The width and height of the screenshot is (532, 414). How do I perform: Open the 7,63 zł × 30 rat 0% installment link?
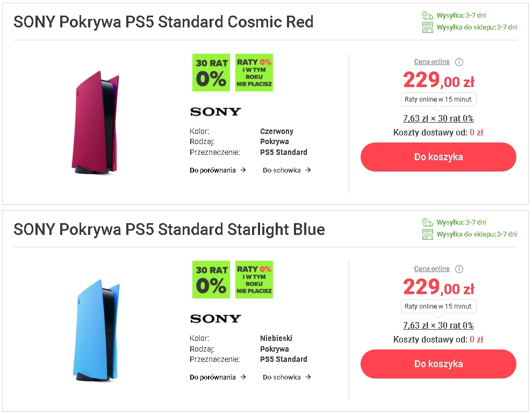438,118
